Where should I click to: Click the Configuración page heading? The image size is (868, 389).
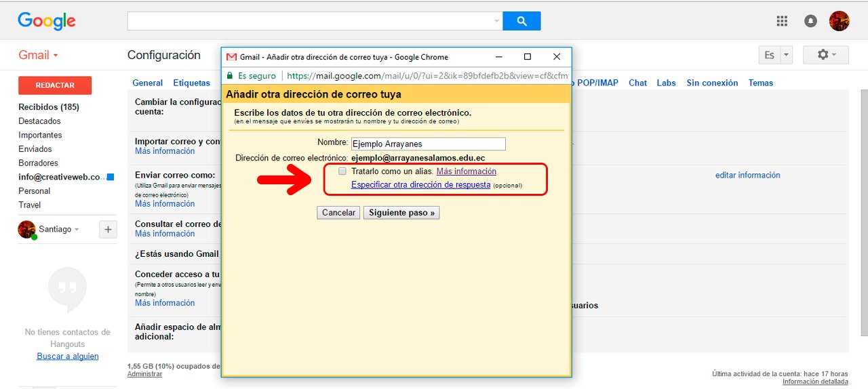click(x=164, y=55)
